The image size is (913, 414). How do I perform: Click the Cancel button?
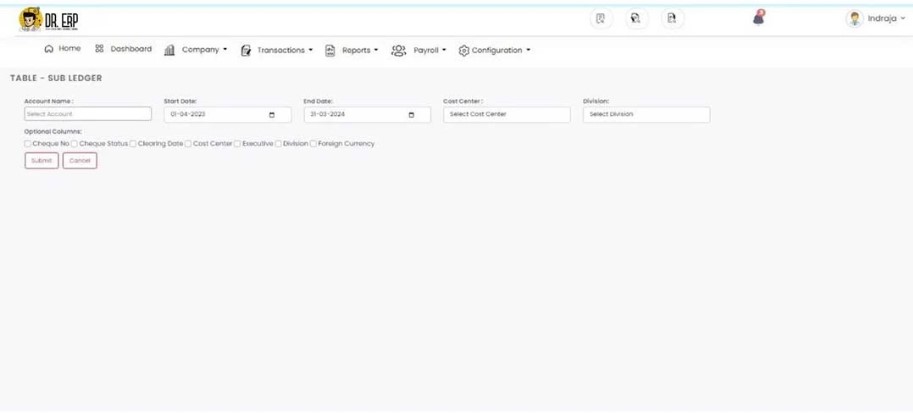coord(80,161)
